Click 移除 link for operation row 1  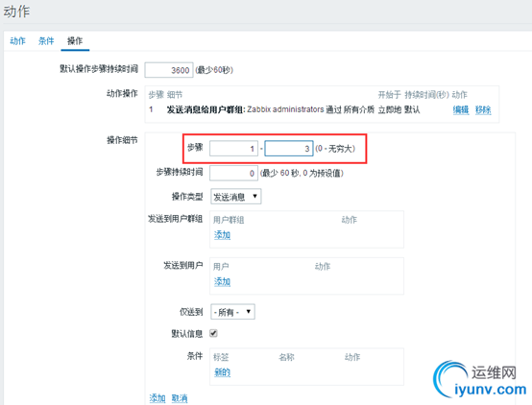pos(483,109)
